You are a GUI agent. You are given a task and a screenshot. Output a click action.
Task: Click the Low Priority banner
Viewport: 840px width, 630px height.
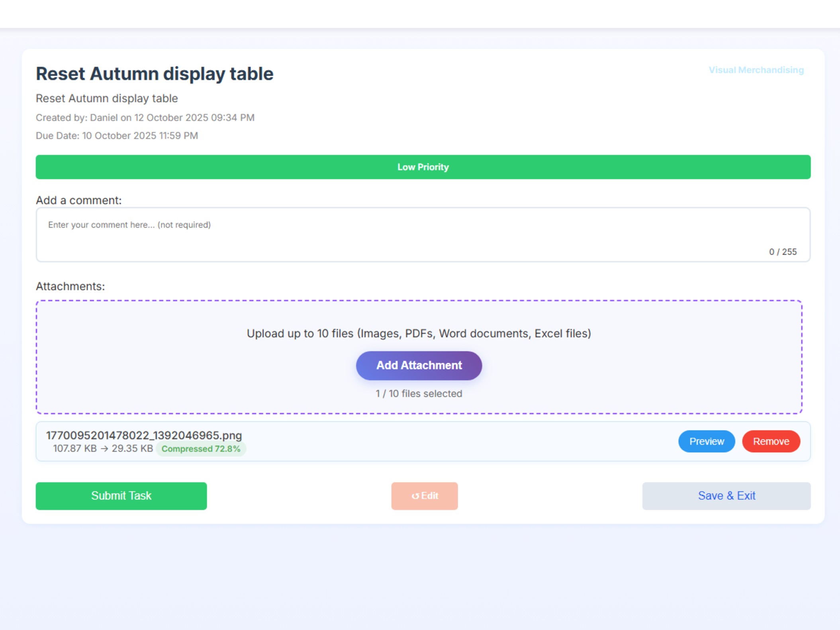(423, 167)
